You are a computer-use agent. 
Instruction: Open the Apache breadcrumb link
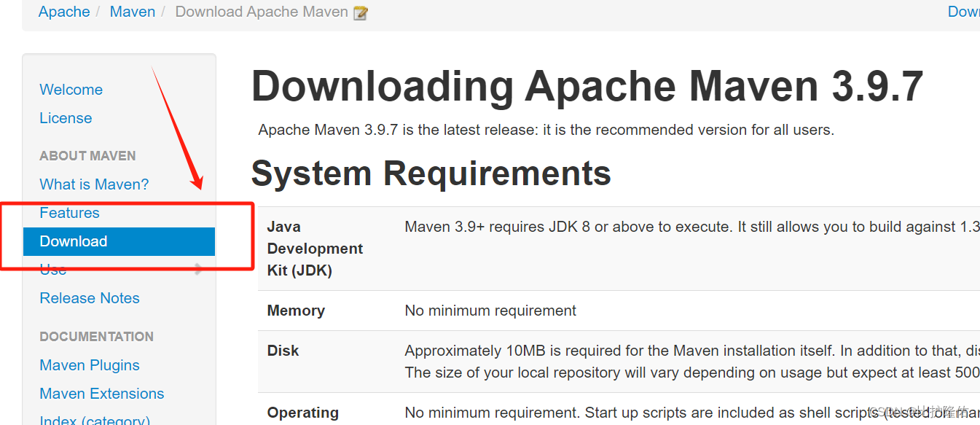[64, 12]
